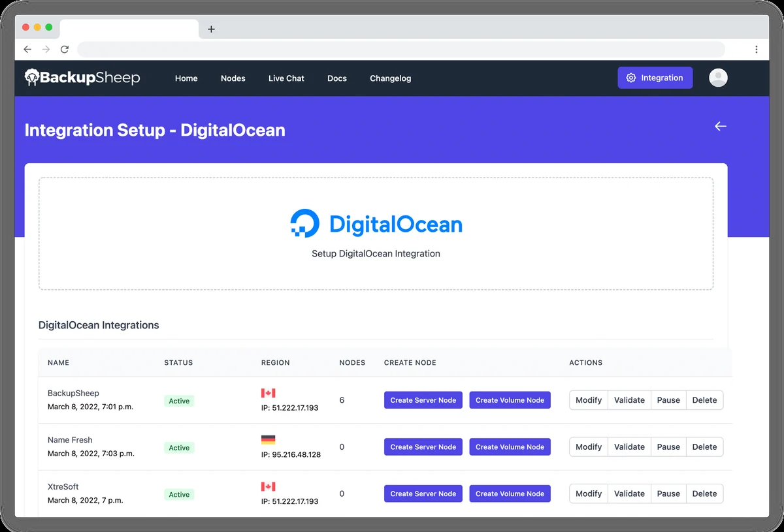Click the DigitalOcean logo
The height and width of the screenshot is (532, 784).
click(x=376, y=224)
